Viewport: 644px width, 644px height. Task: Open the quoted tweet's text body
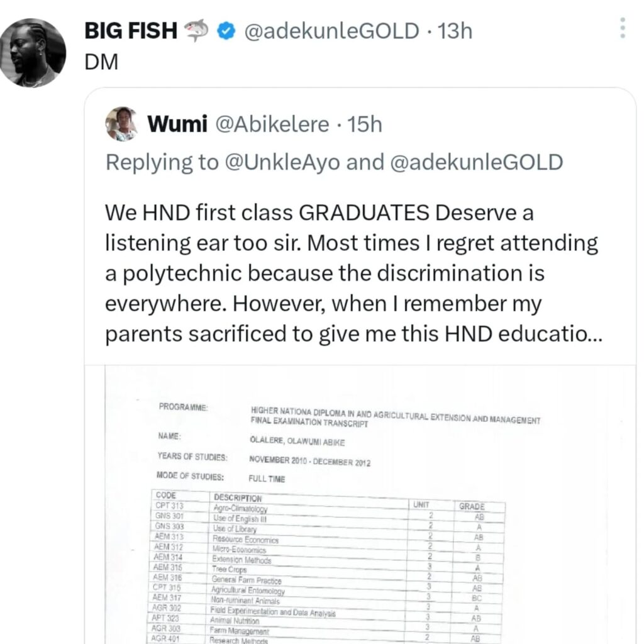(x=352, y=274)
